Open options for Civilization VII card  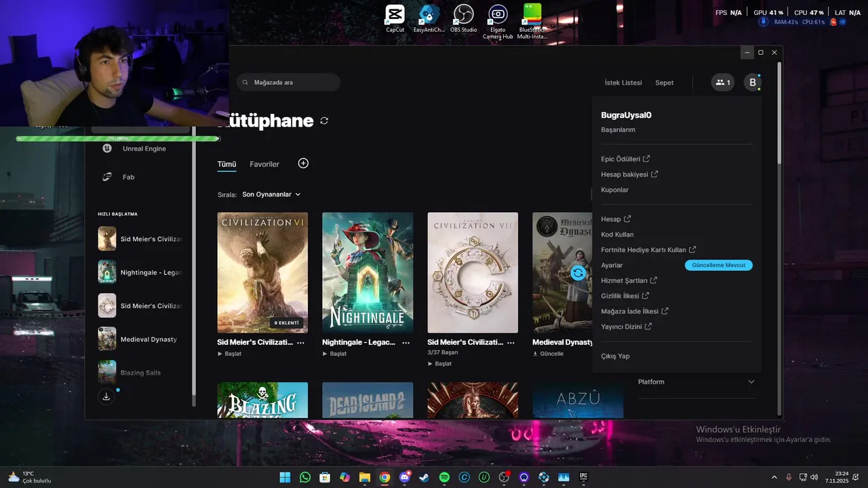click(x=511, y=343)
